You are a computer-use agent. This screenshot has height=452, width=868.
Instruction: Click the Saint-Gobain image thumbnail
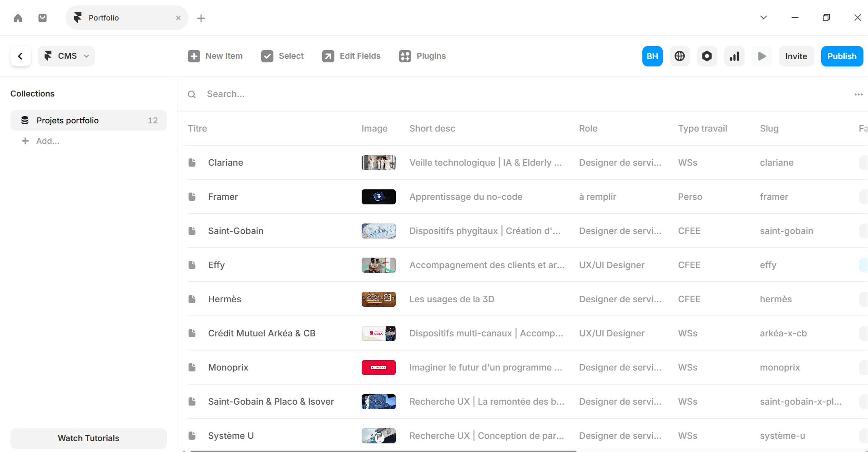pos(378,231)
